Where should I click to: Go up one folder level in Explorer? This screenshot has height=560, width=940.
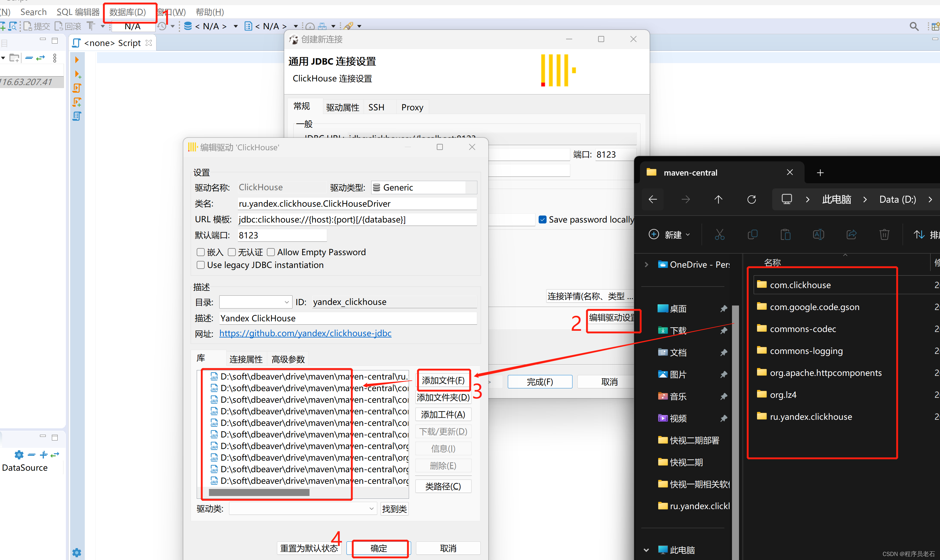coord(718,199)
